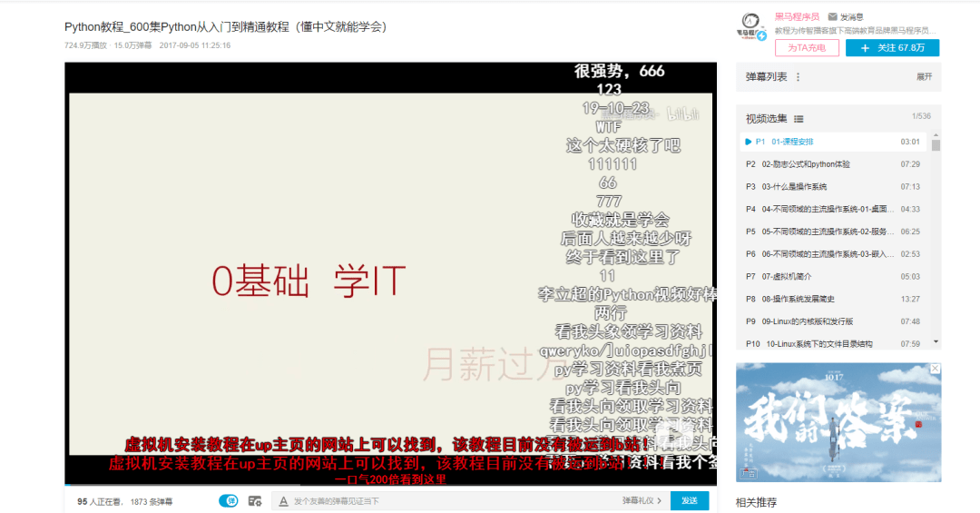Select episode P10 10-Linux系统下的文件目录结构
Viewport: 980px width, 513px height.
[833, 343]
